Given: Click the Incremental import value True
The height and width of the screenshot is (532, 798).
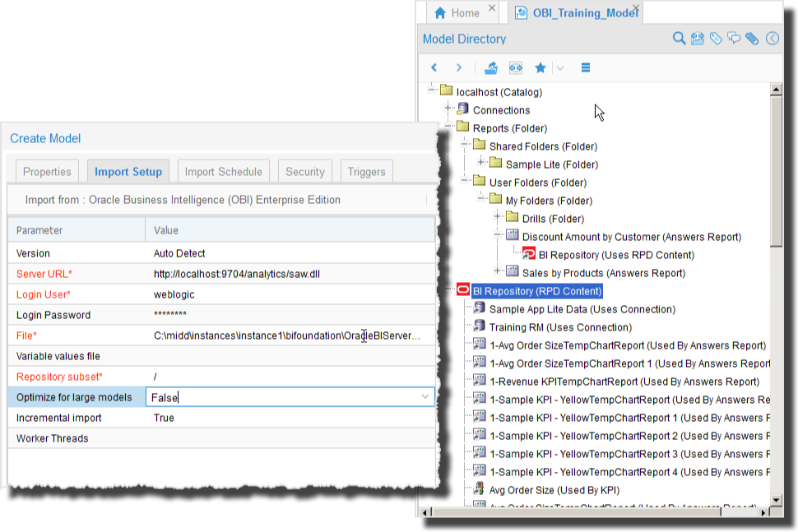Looking at the screenshot, I should 164,418.
